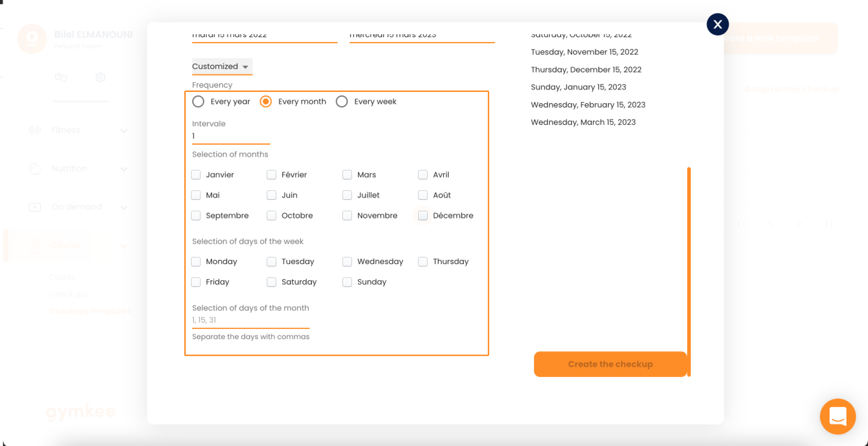Go to the last page pagination arrow

click(x=829, y=224)
